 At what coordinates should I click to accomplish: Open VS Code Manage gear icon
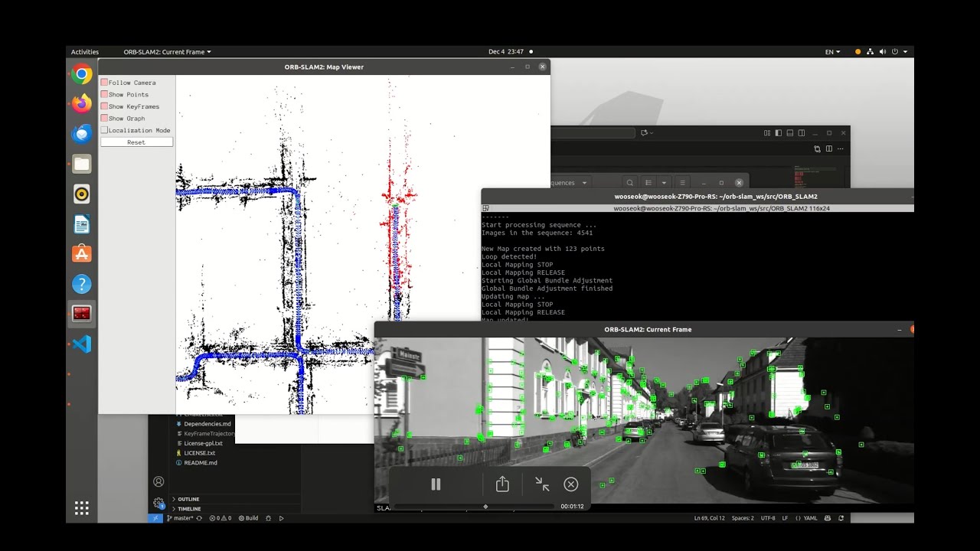[x=158, y=503]
